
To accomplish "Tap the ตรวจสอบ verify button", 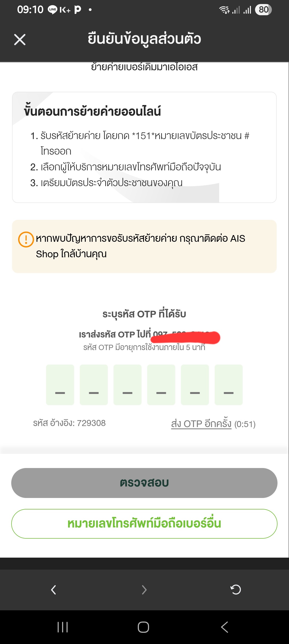I will pos(144,483).
